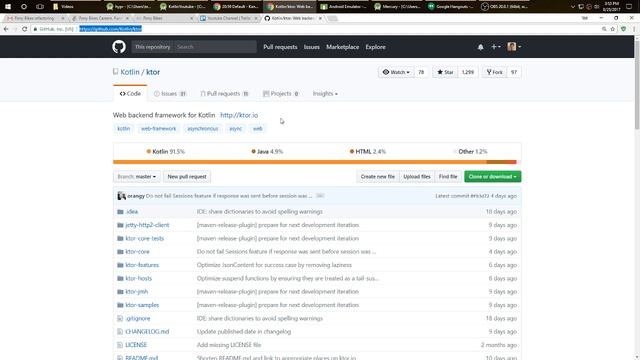This screenshot has width=640, height=360.
Task: Bookmark page with the star icon
Action: pyautogui.click(x=613, y=29)
